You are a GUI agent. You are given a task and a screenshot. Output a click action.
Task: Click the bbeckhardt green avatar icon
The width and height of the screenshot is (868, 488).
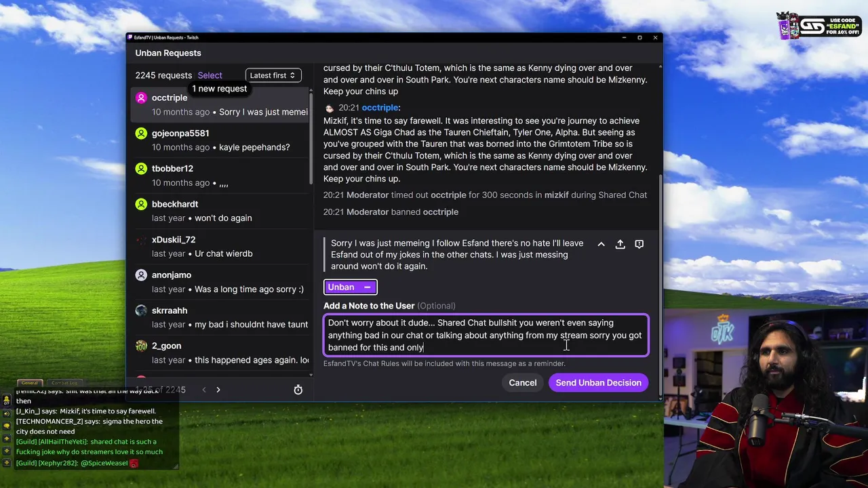coord(141,204)
